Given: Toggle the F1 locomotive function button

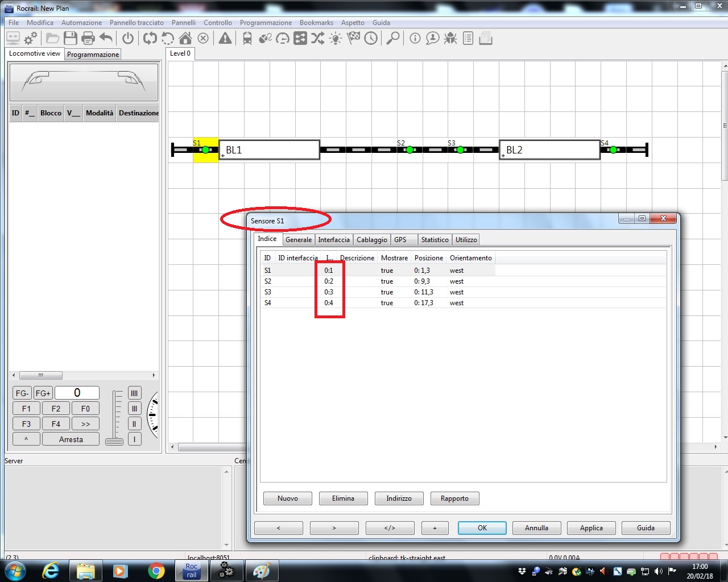Looking at the screenshot, I should [x=26, y=409].
